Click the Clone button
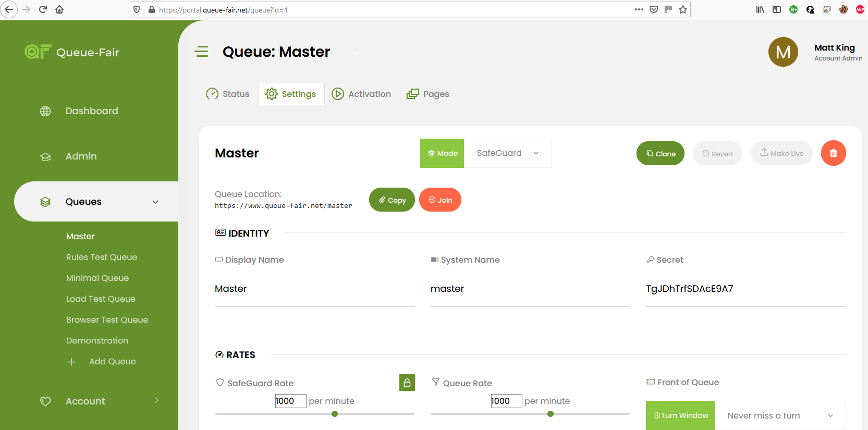Screen dimensions: 868x430 point(661,153)
